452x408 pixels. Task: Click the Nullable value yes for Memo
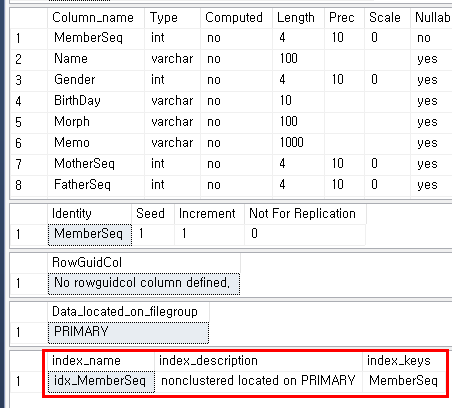tap(431, 143)
